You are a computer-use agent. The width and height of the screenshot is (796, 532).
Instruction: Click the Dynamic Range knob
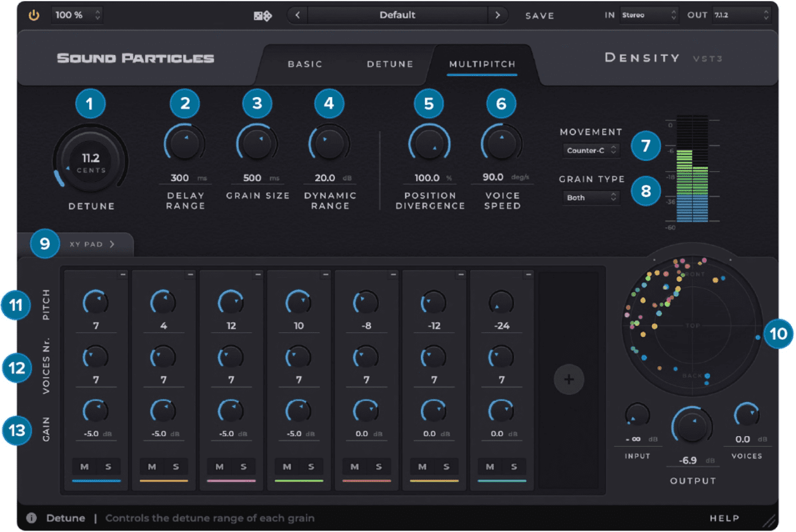(x=329, y=143)
